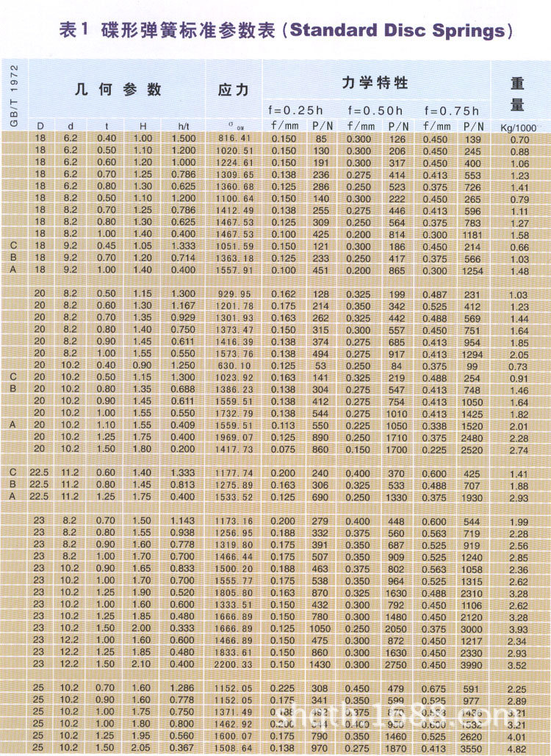
Task: Select the '几何参数' header group
Action: pyautogui.click(x=118, y=90)
